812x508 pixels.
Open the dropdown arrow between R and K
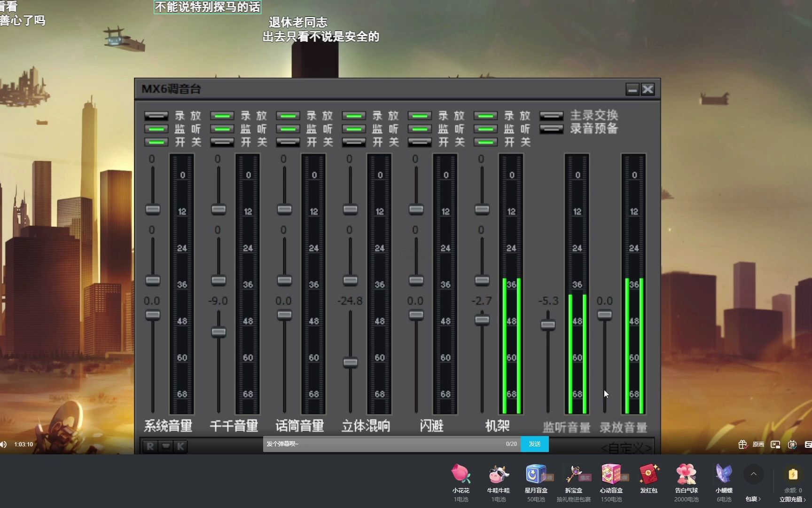(166, 446)
